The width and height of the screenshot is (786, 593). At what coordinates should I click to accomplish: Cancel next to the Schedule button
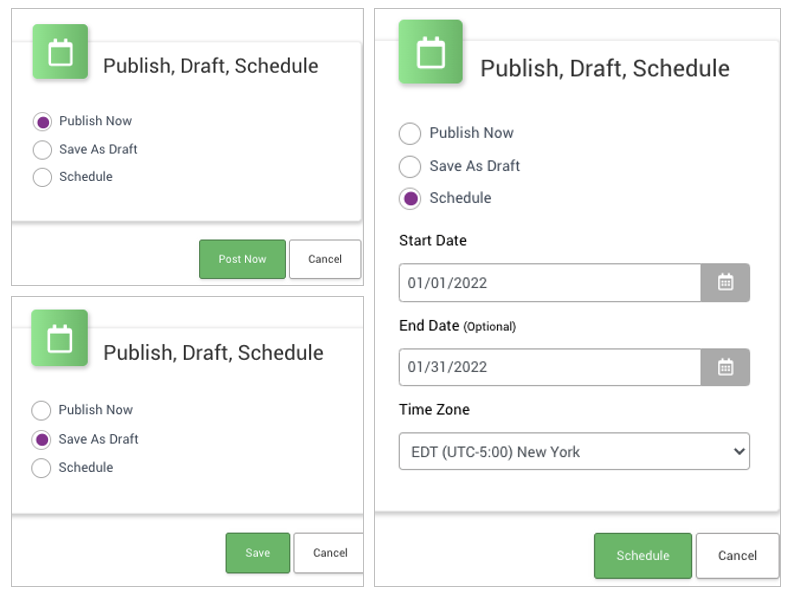tap(737, 556)
